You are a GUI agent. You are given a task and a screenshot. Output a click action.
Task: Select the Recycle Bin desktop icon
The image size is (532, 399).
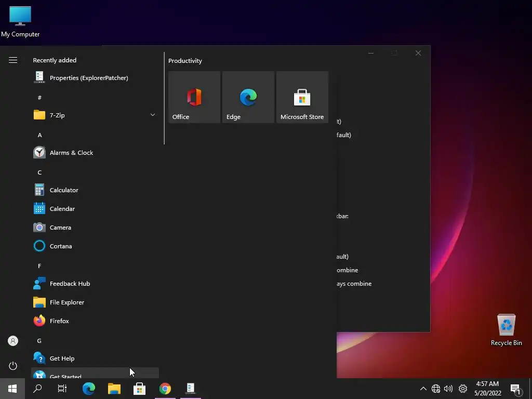click(506, 329)
